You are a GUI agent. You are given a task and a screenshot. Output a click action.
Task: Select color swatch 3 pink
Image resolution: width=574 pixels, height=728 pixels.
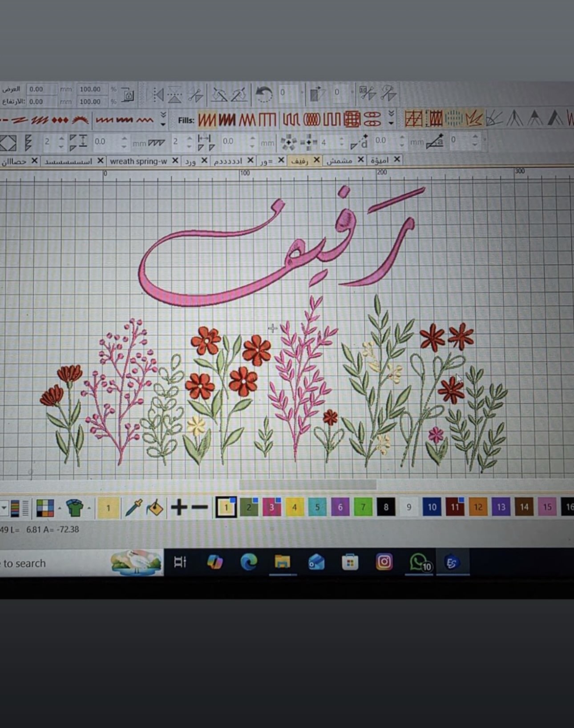(272, 507)
